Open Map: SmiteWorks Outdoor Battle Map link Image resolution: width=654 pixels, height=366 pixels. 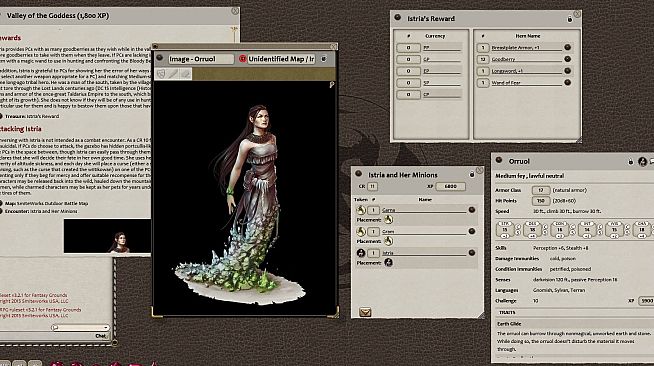[x=46, y=203]
